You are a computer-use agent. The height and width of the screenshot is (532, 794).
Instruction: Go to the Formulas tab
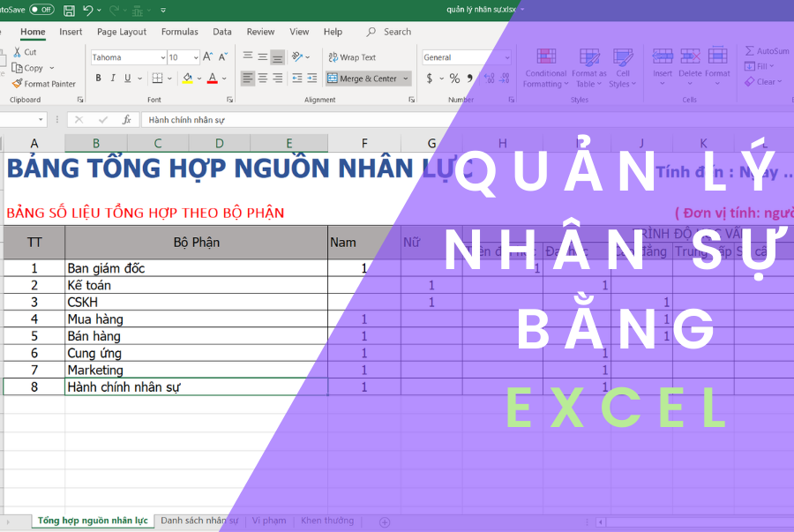click(180, 32)
